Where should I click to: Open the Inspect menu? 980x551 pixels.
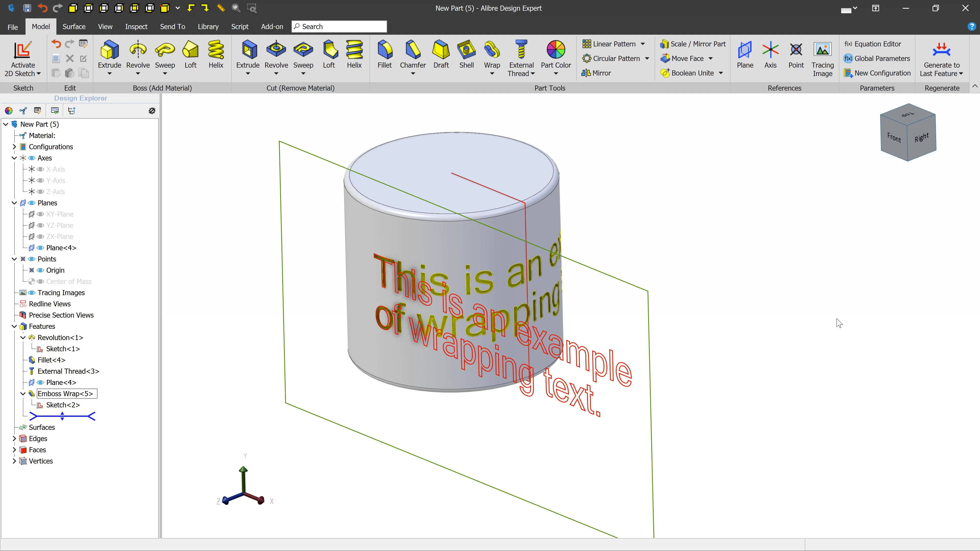(x=136, y=26)
